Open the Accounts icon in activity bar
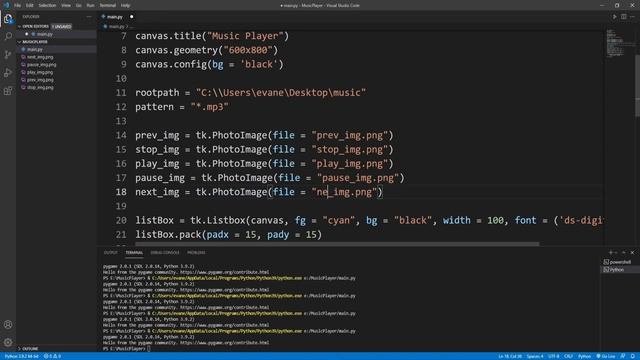640x360 pixels. (8, 325)
